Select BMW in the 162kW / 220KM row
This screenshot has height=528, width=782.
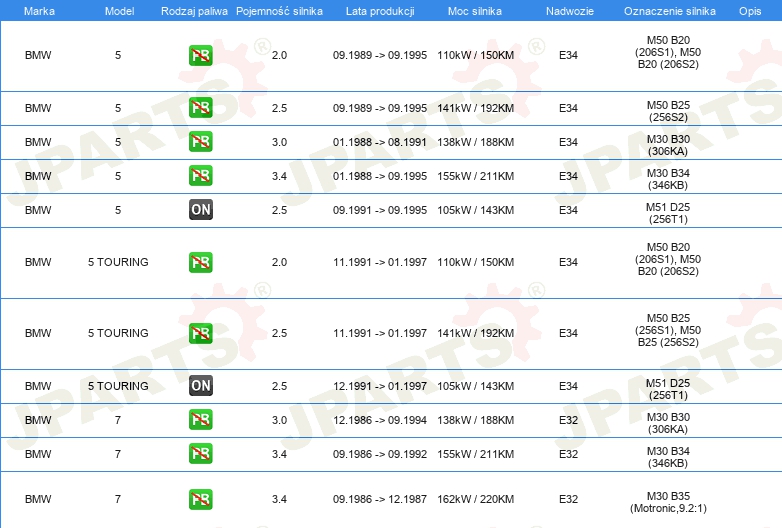coord(38,499)
